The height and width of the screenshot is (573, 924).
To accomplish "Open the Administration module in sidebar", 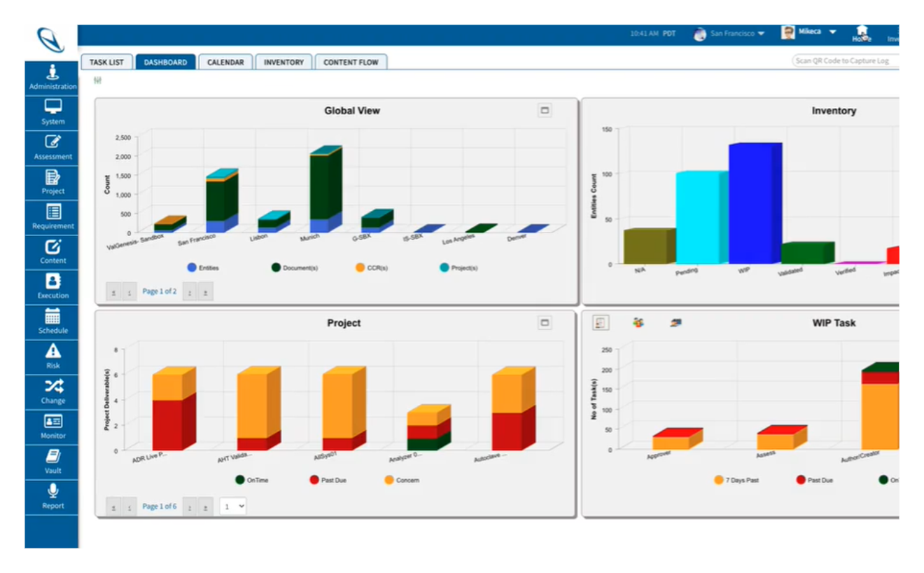I will click(52, 77).
